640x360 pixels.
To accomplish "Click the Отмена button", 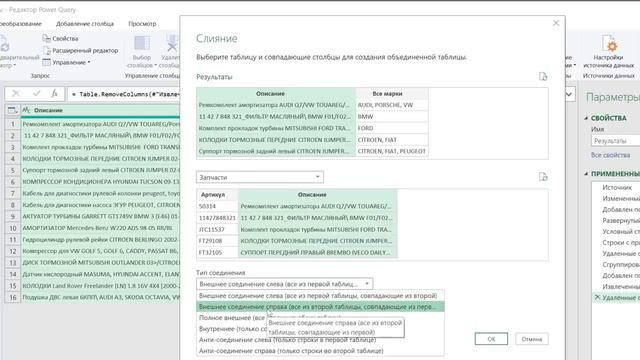I will coord(531,339).
